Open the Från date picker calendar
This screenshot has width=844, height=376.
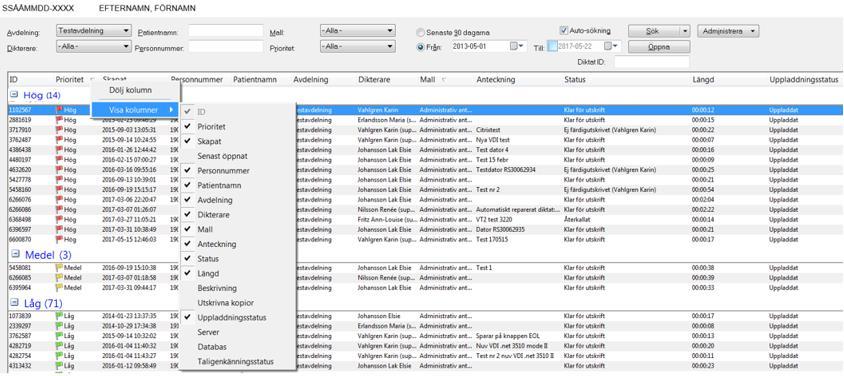[517, 47]
